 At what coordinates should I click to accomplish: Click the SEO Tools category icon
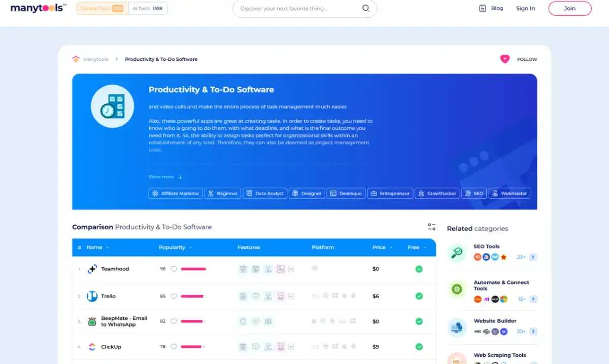(x=457, y=252)
